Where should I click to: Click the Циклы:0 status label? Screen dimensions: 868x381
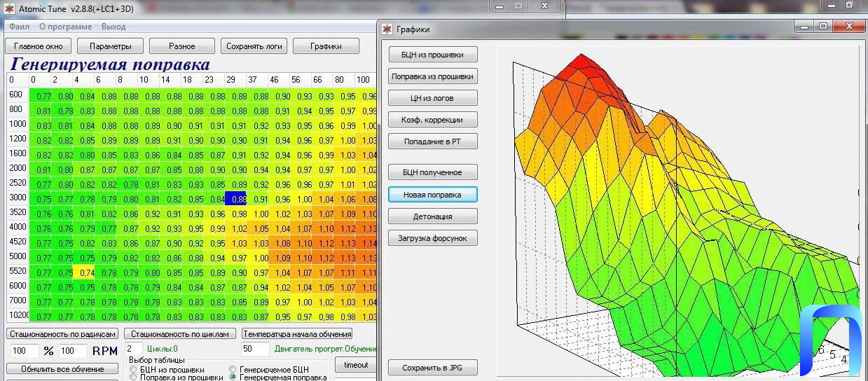point(162,349)
